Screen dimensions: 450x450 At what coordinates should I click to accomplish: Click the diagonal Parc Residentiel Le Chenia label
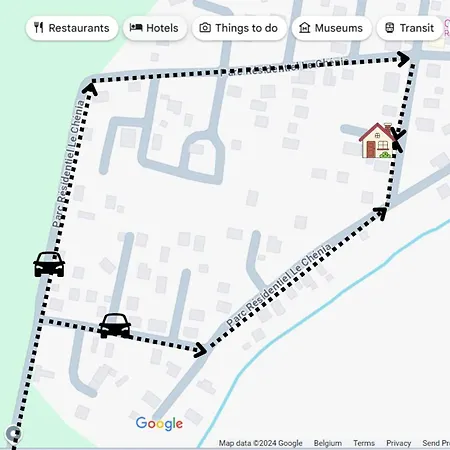[x=279, y=285]
